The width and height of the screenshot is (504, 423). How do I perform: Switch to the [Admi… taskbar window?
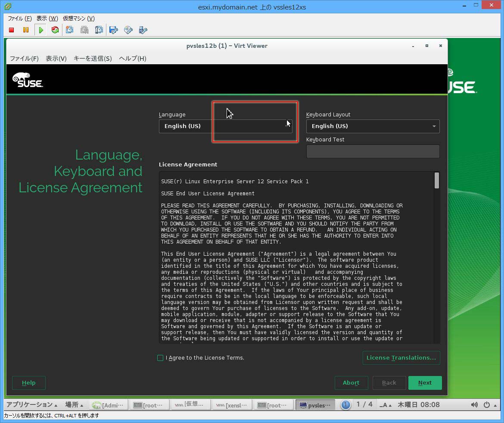[x=108, y=405]
